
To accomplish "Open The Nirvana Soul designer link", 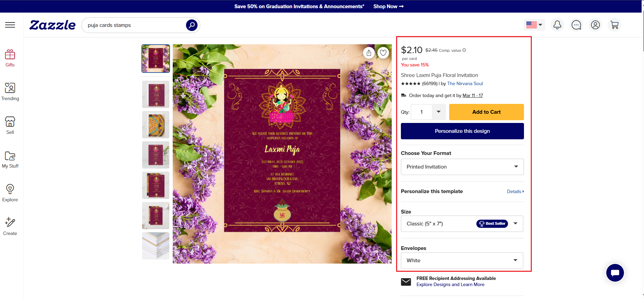I will pos(465,83).
